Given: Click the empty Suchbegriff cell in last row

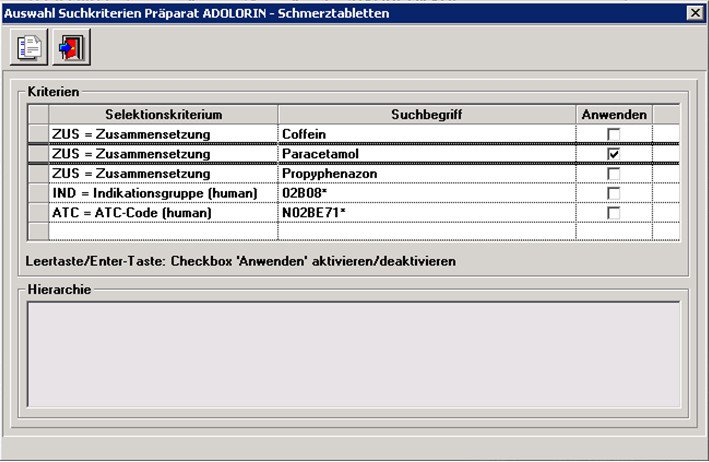Looking at the screenshot, I should 427,231.
